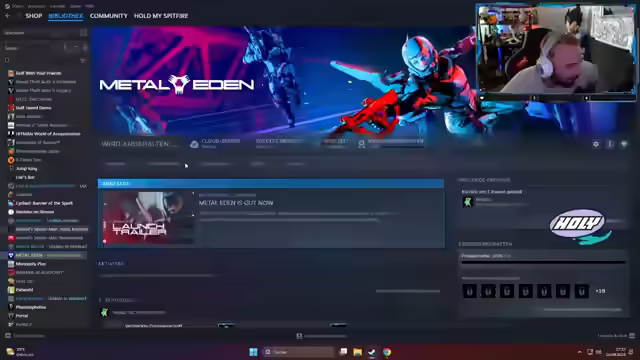Go back with the arrow beside SHOP
The image size is (640, 360).
(8, 16)
